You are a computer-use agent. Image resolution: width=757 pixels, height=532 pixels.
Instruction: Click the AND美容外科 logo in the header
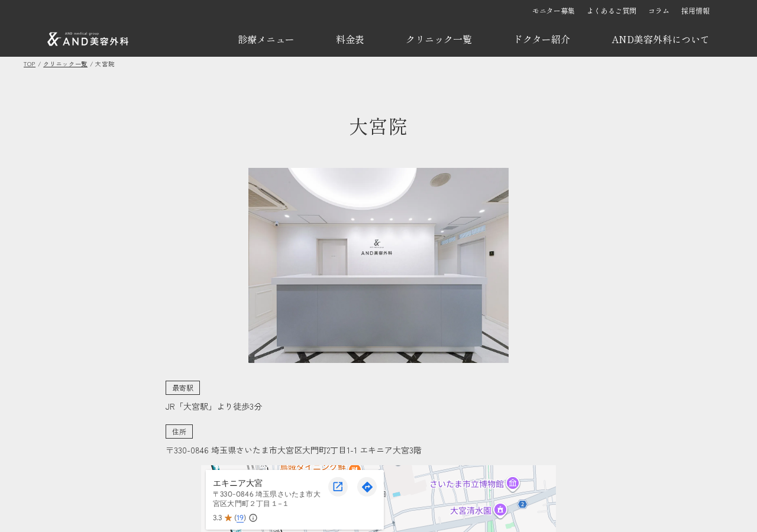click(x=88, y=39)
